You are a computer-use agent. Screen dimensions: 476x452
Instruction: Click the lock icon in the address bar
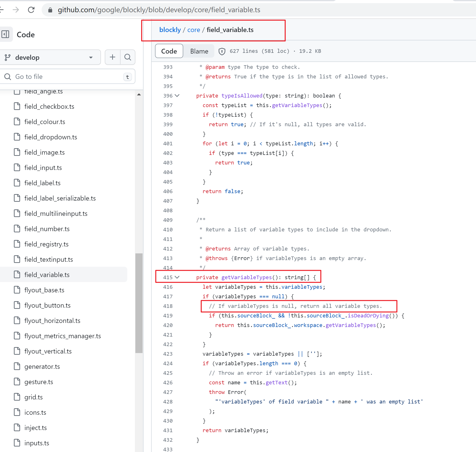tap(50, 10)
